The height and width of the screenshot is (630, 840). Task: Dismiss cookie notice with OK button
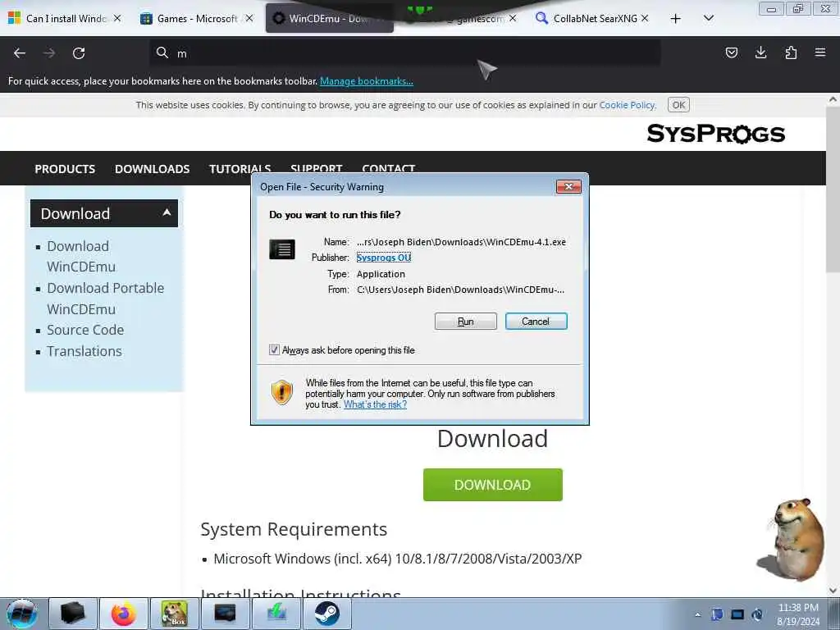click(678, 105)
